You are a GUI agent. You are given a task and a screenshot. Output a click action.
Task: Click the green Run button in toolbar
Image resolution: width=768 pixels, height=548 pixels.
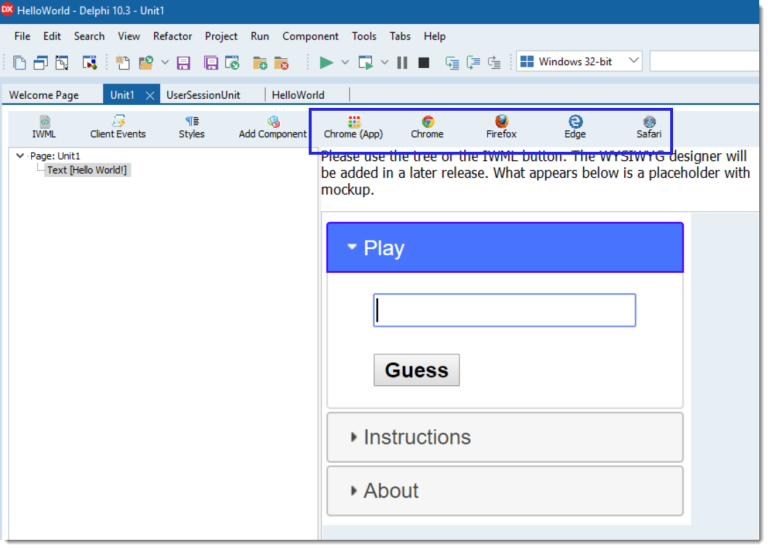[x=326, y=62]
